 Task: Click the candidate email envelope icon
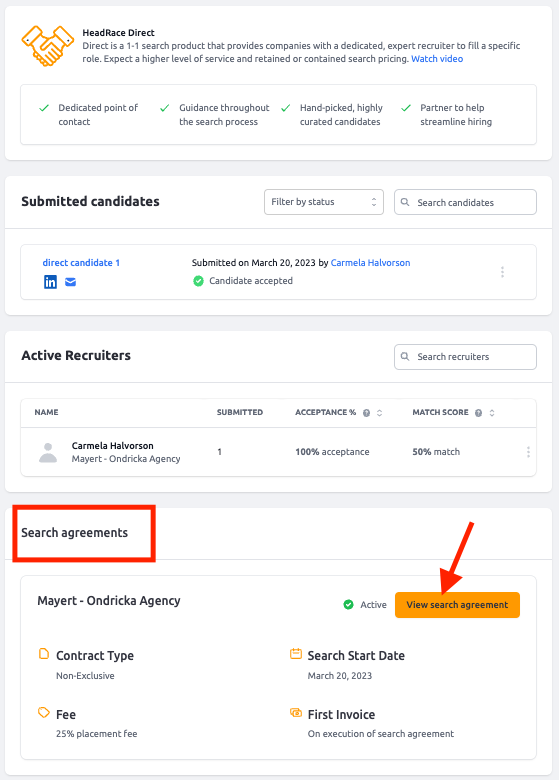pos(71,282)
